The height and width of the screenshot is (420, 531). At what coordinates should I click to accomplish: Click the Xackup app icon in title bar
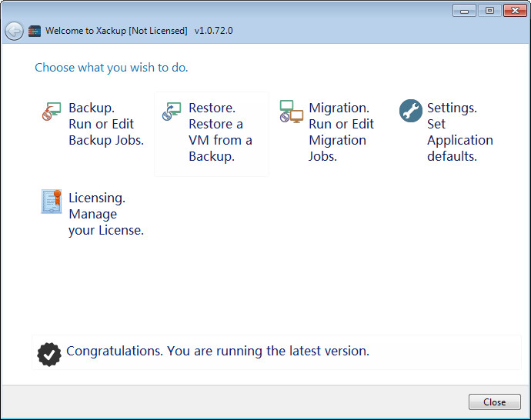(x=34, y=31)
